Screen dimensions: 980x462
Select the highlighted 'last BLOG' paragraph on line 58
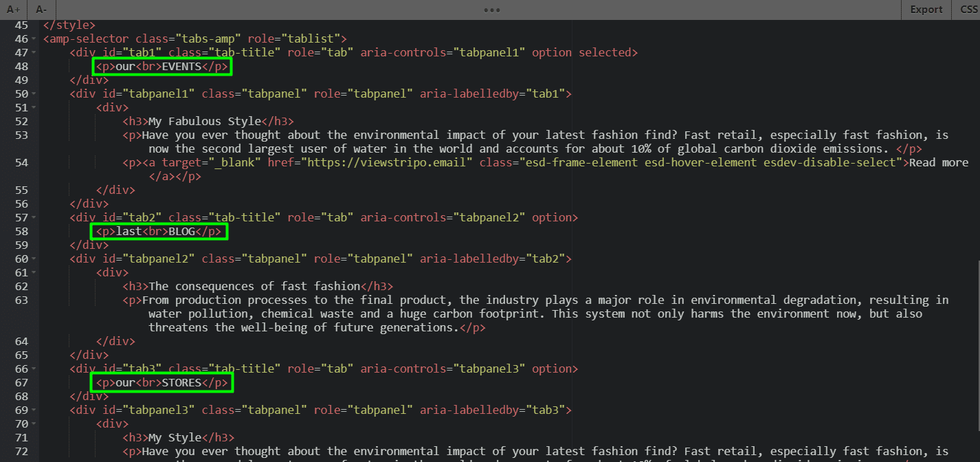(159, 231)
